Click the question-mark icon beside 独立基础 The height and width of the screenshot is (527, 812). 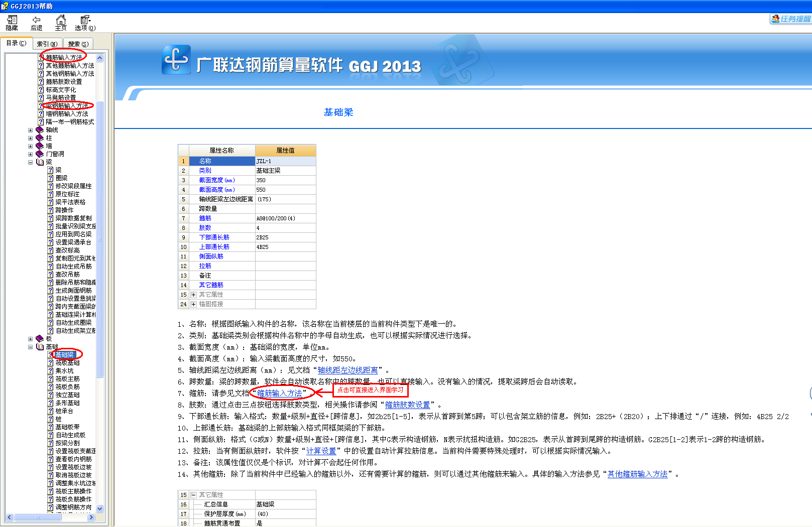point(50,395)
